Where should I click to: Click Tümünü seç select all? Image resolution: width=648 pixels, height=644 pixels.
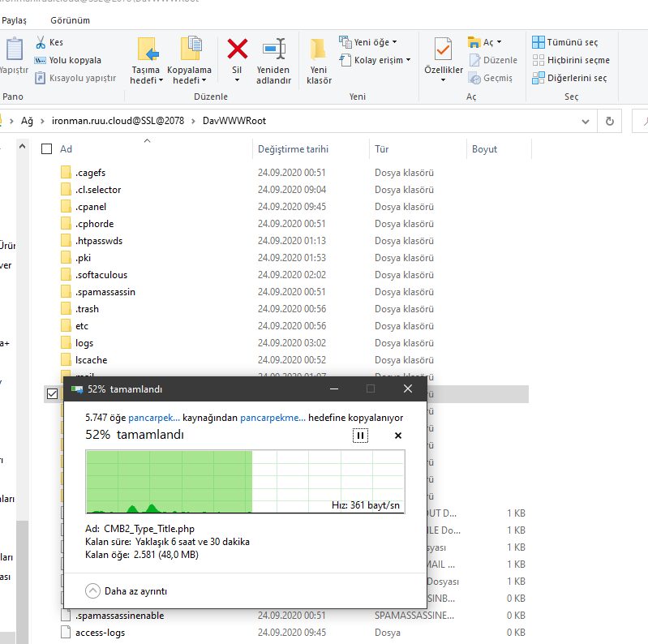pyautogui.click(x=565, y=42)
